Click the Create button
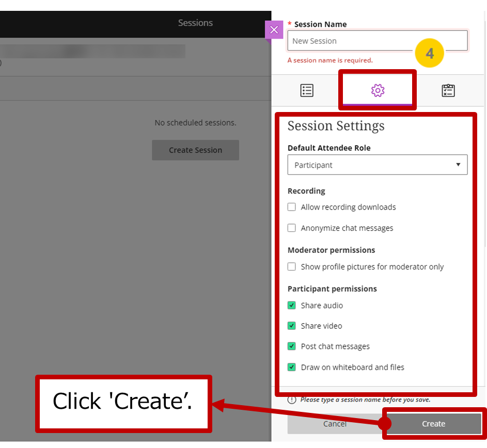The image size is (487, 448). pyautogui.click(x=433, y=423)
